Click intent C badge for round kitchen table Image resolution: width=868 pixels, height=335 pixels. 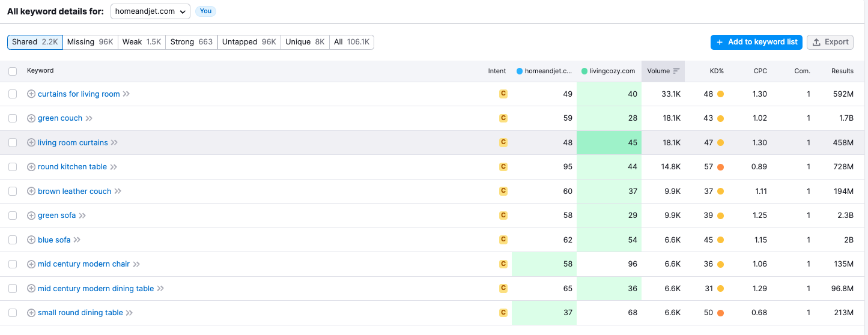[503, 167]
